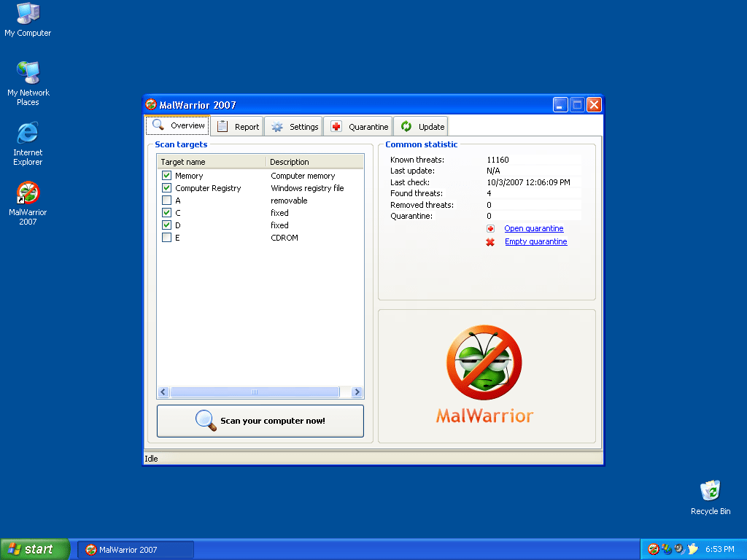
Task: Check the E CDROM drive checkbox
Action: 167,238
